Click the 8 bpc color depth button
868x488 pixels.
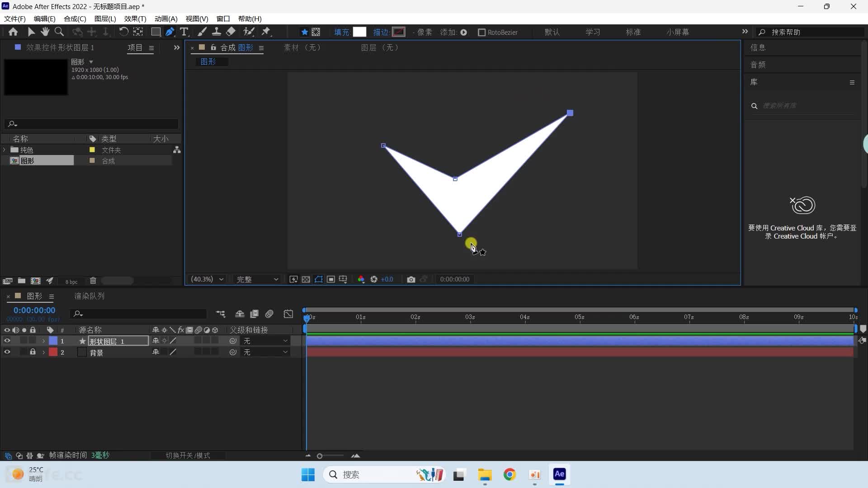click(71, 282)
